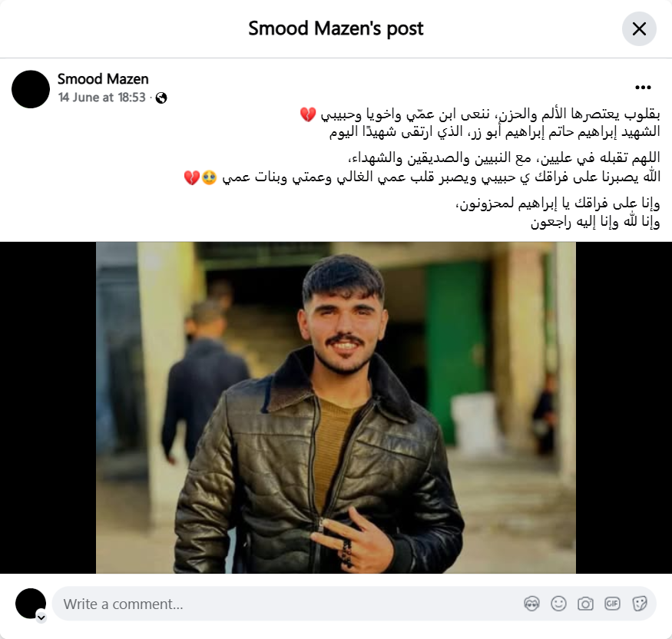Expand the commenter identity chevron dropdown
The height and width of the screenshot is (639, 672).
point(41,617)
